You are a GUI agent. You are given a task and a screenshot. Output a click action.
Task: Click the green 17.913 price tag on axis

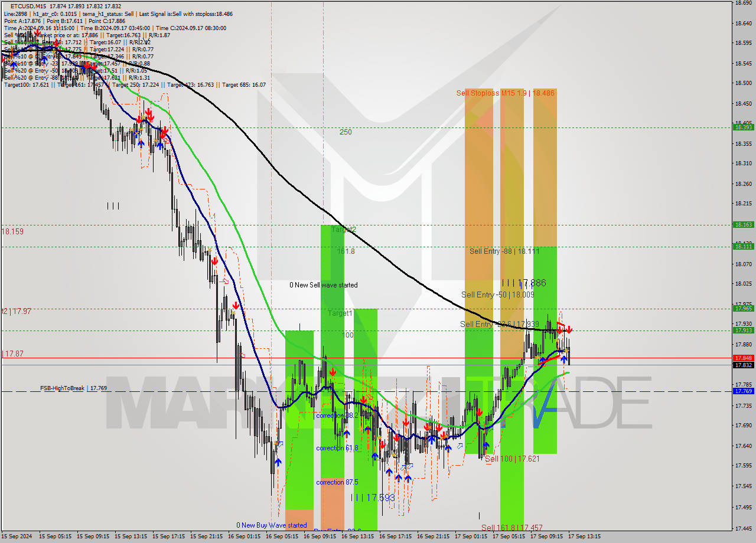point(743,330)
